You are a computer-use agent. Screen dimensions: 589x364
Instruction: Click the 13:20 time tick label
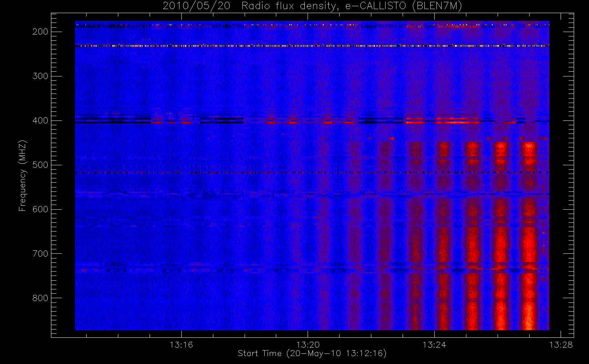(308, 345)
